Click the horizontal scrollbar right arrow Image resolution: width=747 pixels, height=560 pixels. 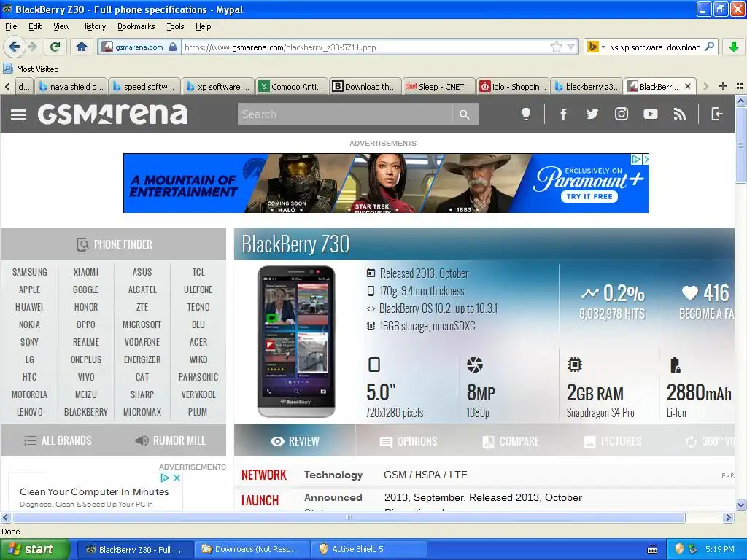click(728, 517)
